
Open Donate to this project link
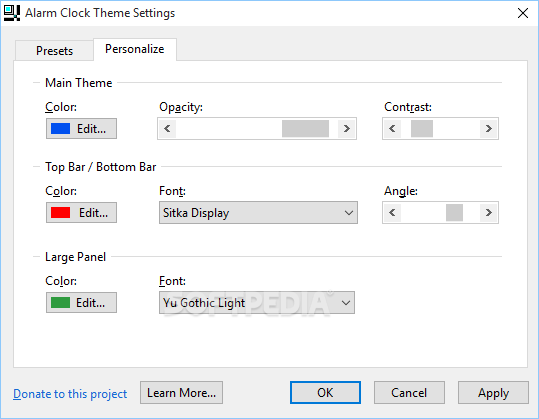point(70,394)
